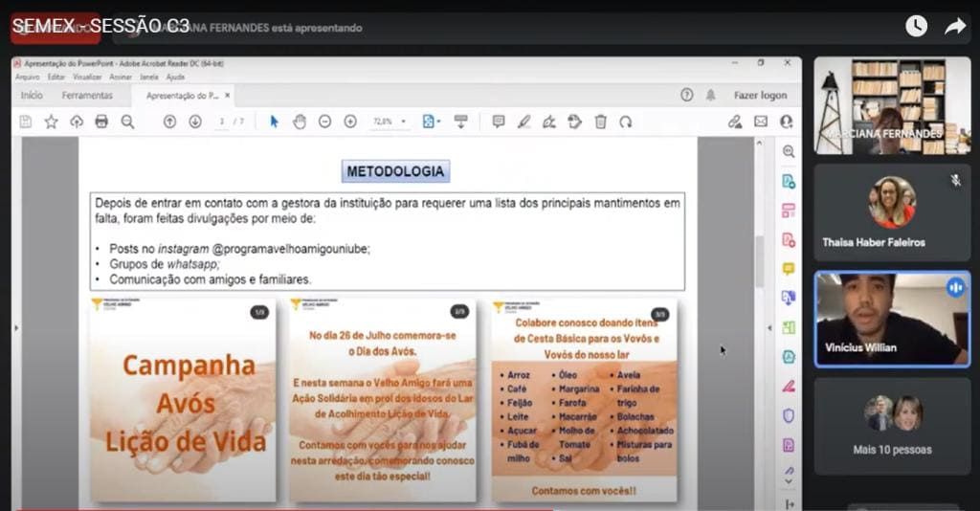The image size is (980, 511).
Task: Click the scrollbar up arrow
Action: point(759,143)
